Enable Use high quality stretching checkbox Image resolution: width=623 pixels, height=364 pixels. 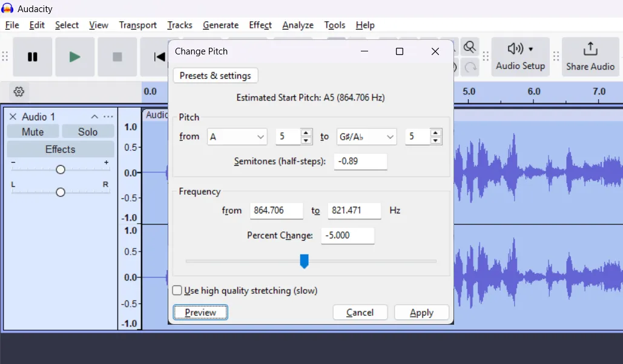pos(177,291)
